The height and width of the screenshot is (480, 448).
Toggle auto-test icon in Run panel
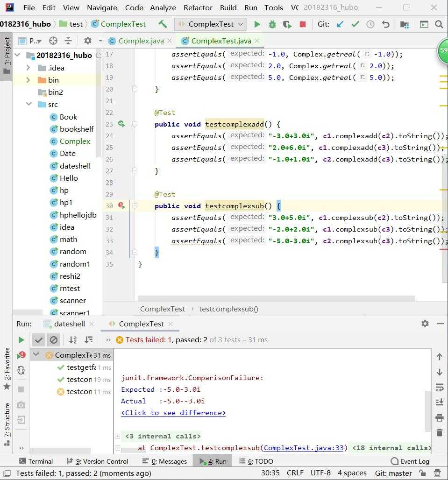point(21,370)
